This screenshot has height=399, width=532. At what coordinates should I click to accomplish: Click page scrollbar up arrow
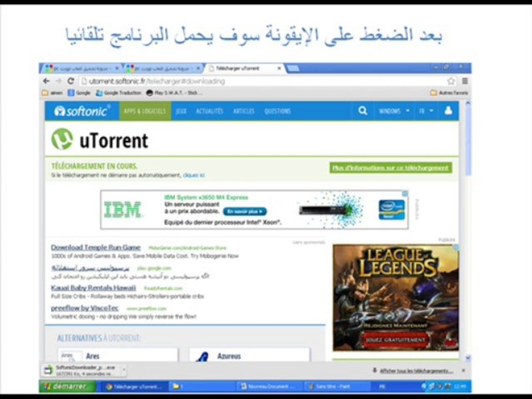[468, 104]
